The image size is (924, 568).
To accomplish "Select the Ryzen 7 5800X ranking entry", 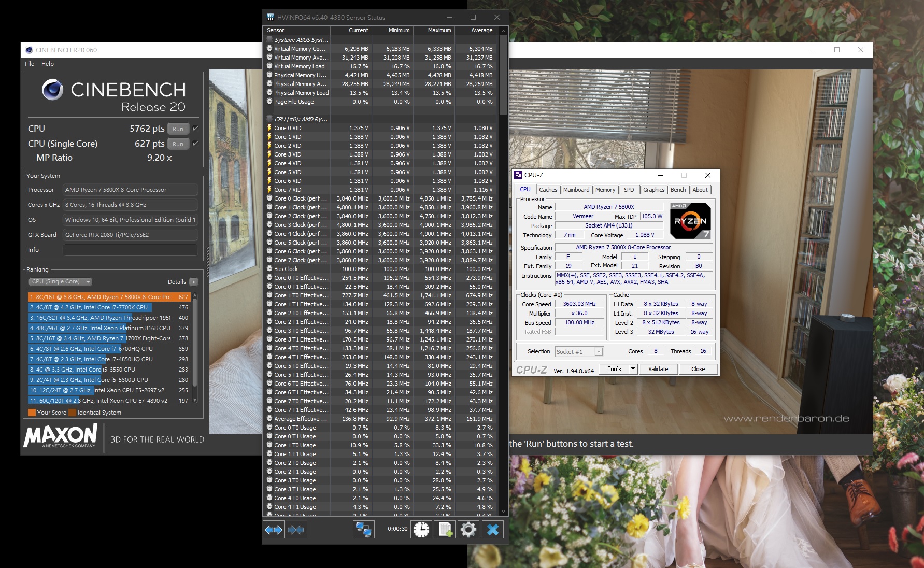I will point(109,297).
